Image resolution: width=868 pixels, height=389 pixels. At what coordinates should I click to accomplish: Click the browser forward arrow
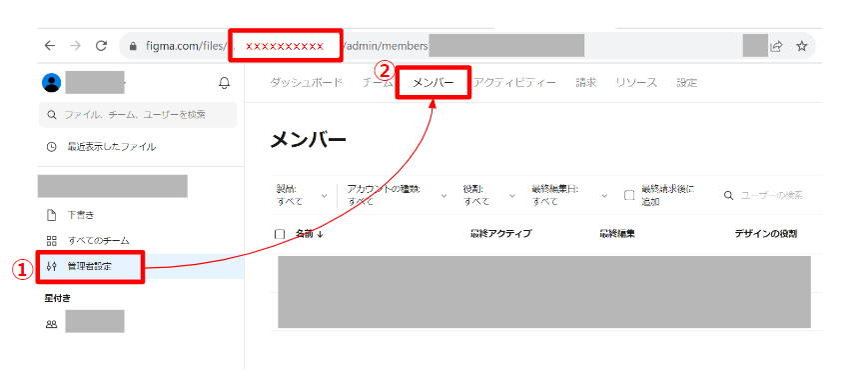tap(75, 46)
